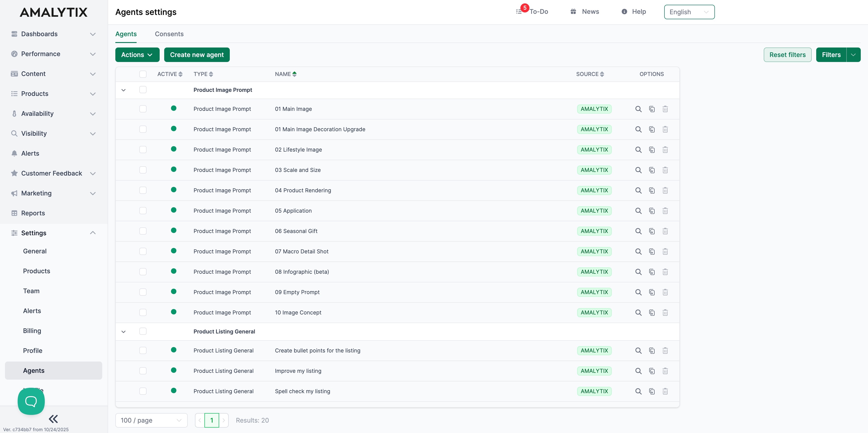868x433 pixels.
Task: Check the select-all checkbox in the table header
Action: click(143, 74)
